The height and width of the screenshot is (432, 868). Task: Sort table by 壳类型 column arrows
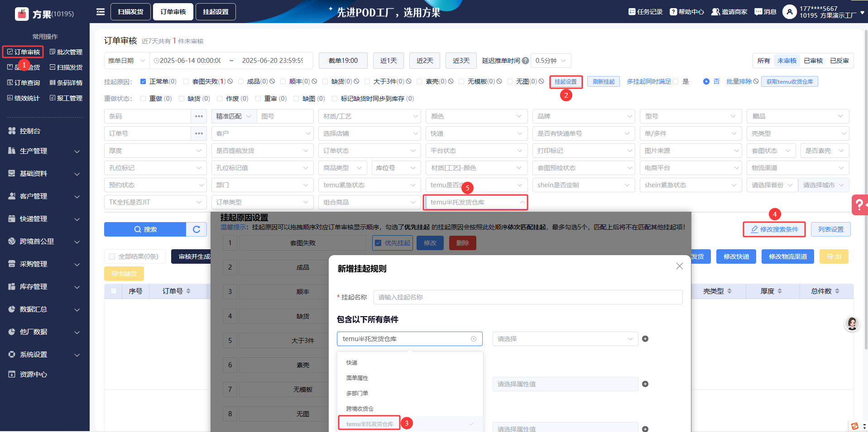[x=729, y=291]
